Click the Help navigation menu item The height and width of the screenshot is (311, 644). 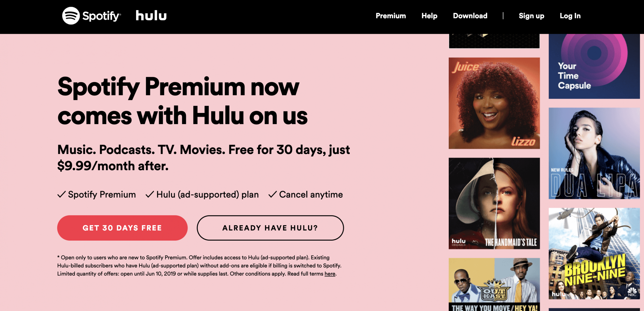(x=429, y=16)
